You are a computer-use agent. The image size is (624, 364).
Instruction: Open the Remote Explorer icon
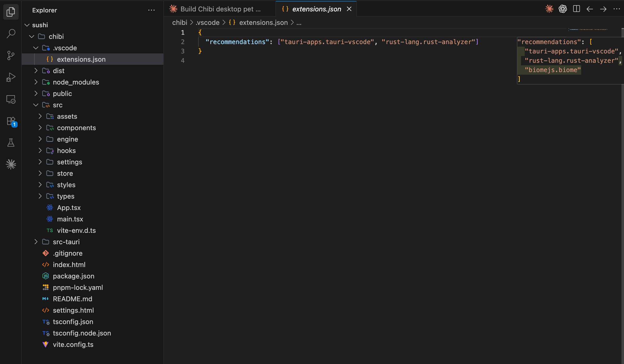click(11, 99)
